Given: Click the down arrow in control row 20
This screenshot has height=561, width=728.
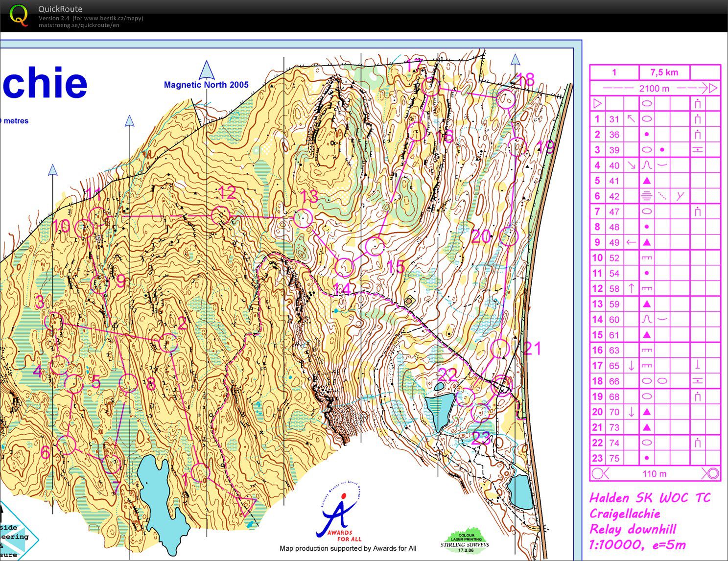Looking at the screenshot, I should tap(631, 412).
